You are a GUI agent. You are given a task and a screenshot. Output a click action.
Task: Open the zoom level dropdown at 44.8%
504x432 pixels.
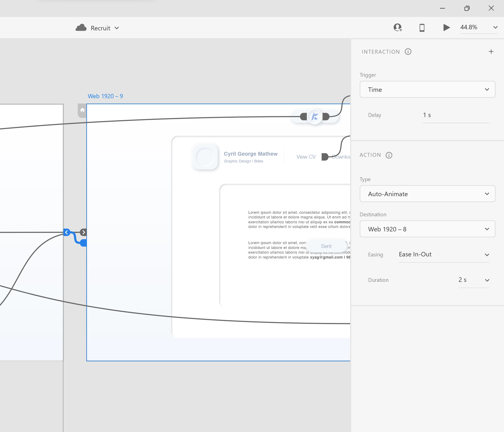[x=495, y=28]
